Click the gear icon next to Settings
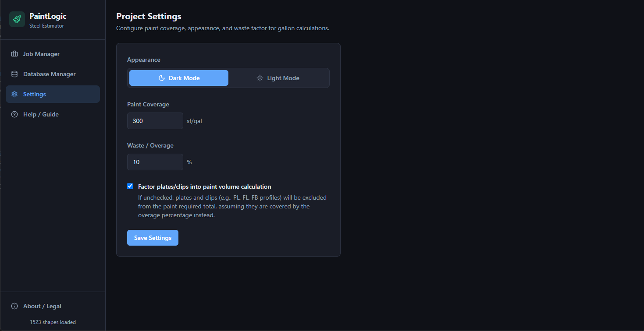Image resolution: width=644 pixels, height=331 pixels. click(14, 94)
